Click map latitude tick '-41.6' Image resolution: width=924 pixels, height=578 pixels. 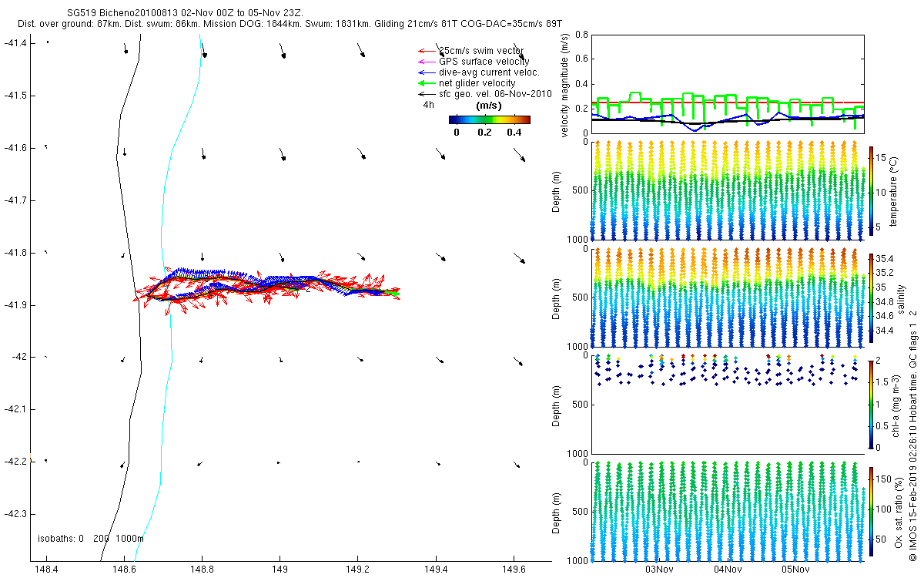16,148
